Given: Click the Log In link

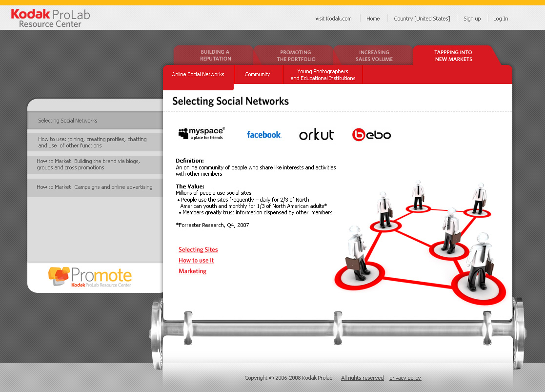Looking at the screenshot, I should pos(501,19).
